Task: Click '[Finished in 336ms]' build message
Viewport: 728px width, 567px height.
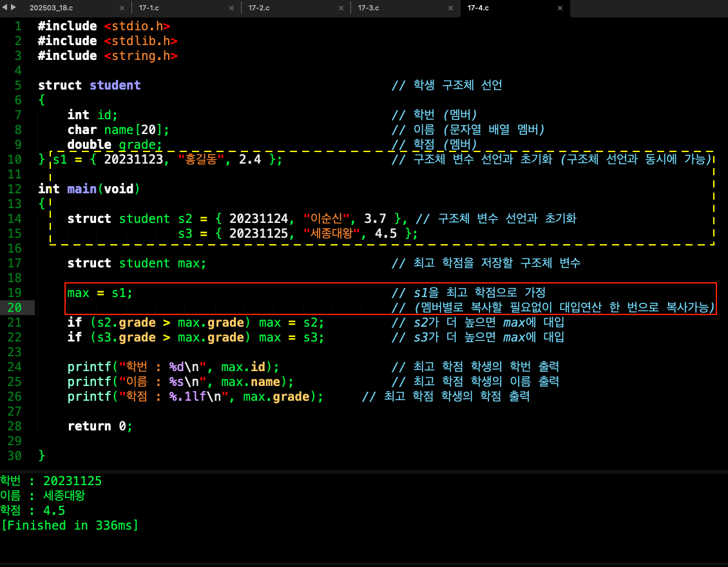Action: coord(70,526)
